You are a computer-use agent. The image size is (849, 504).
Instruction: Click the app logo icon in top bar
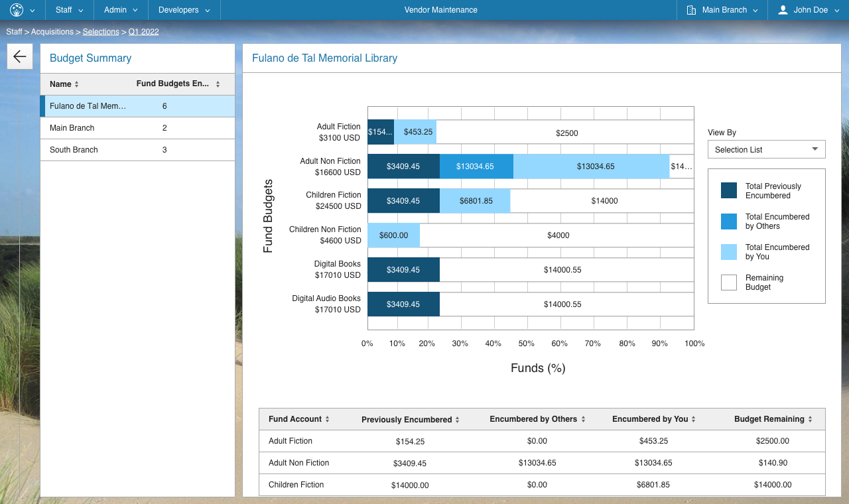pyautogui.click(x=17, y=10)
